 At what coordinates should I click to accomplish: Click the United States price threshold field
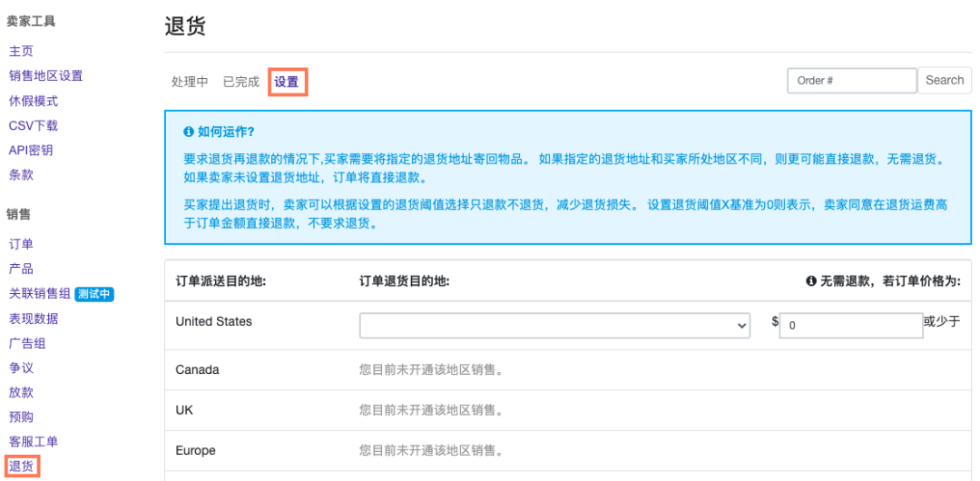(850, 325)
